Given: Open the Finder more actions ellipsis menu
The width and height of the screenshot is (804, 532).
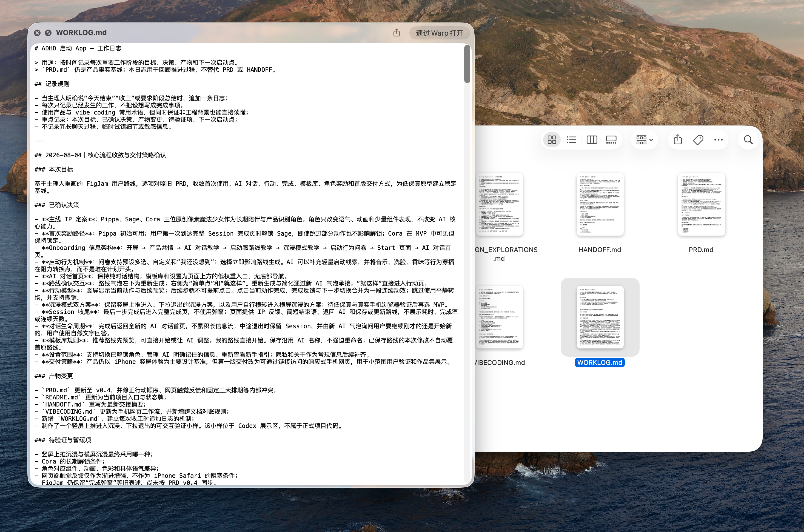Looking at the screenshot, I should [x=718, y=140].
